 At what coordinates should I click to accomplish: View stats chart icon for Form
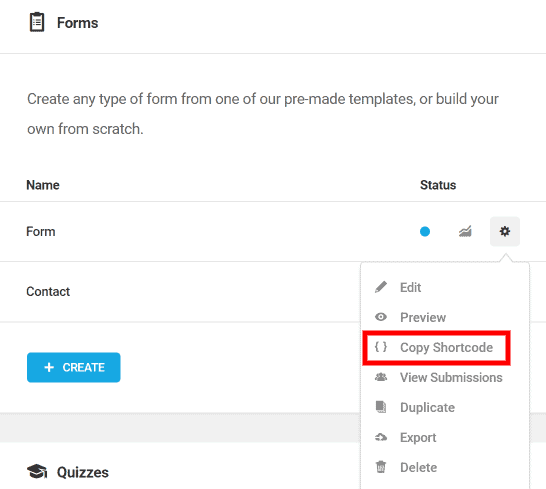click(x=465, y=231)
